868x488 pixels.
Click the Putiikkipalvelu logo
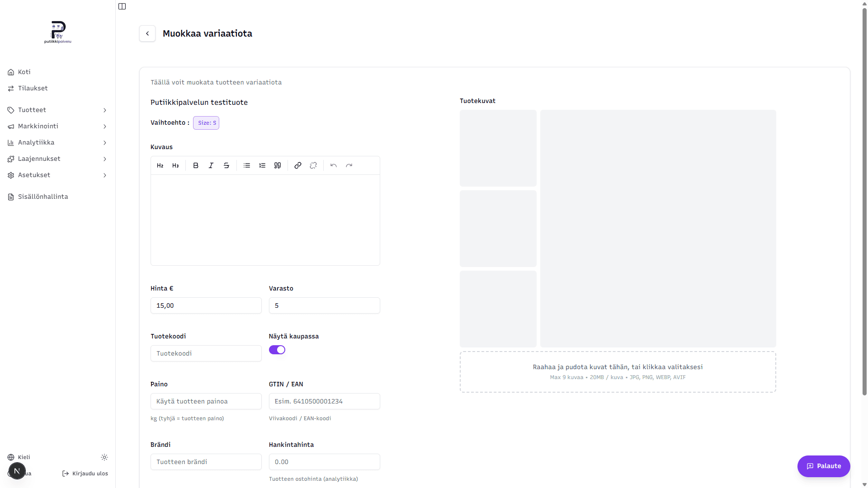(x=58, y=32)
